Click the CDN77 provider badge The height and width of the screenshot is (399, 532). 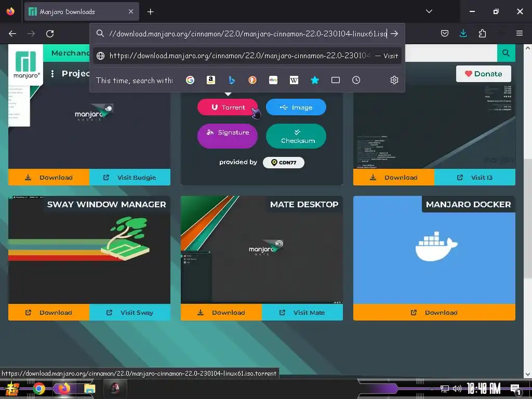[x=283, y=162]
